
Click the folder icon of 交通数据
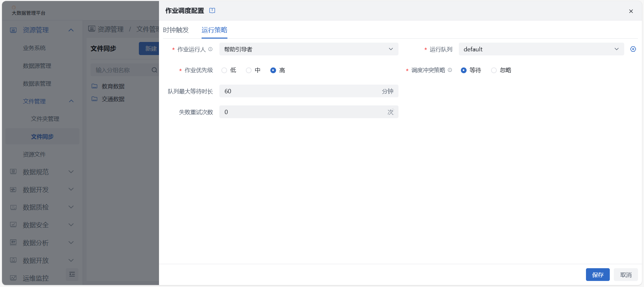pos(95,99)
